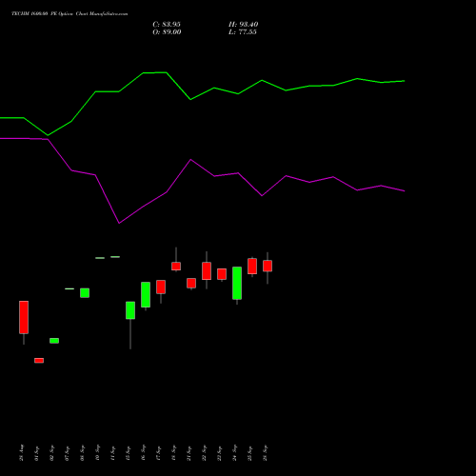This screenshot has width=476, height=476.
Task: Click the 28 Sep date label
Action: pyautogui.click(x=265, y=453)
